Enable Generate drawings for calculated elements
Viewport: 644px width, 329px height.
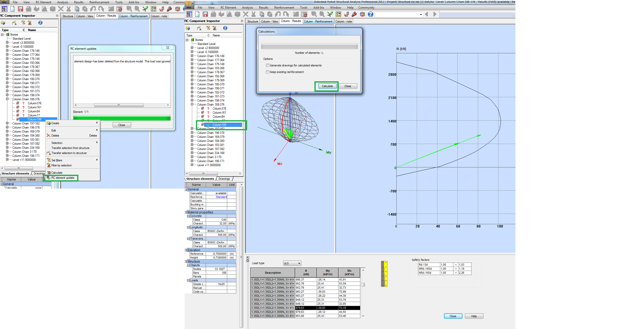point(268,65)
